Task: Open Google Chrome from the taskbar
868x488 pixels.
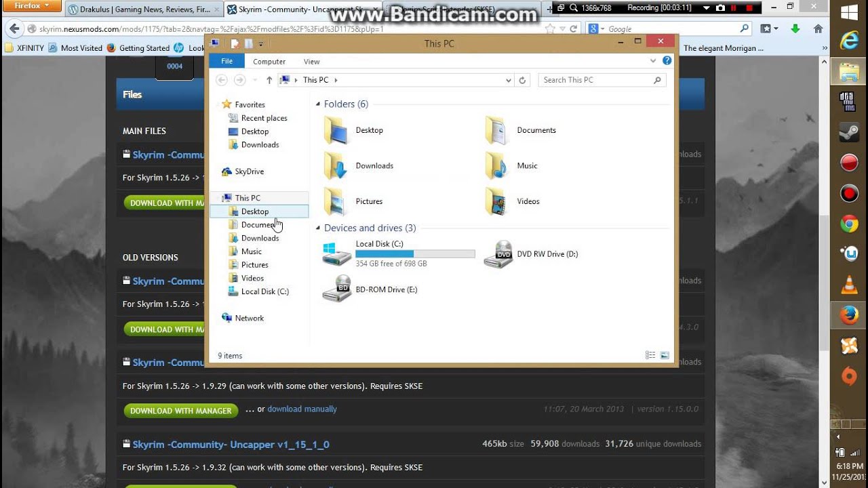Action: coord(849,224)
